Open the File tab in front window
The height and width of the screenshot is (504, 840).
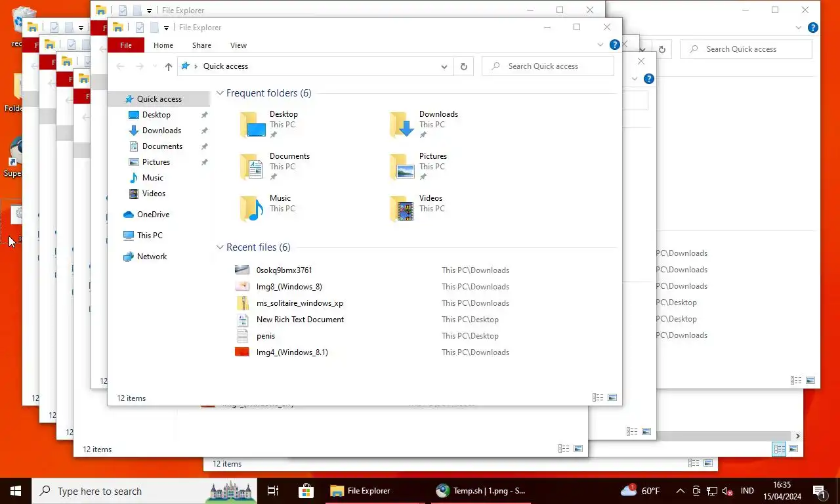click(126, 45)
